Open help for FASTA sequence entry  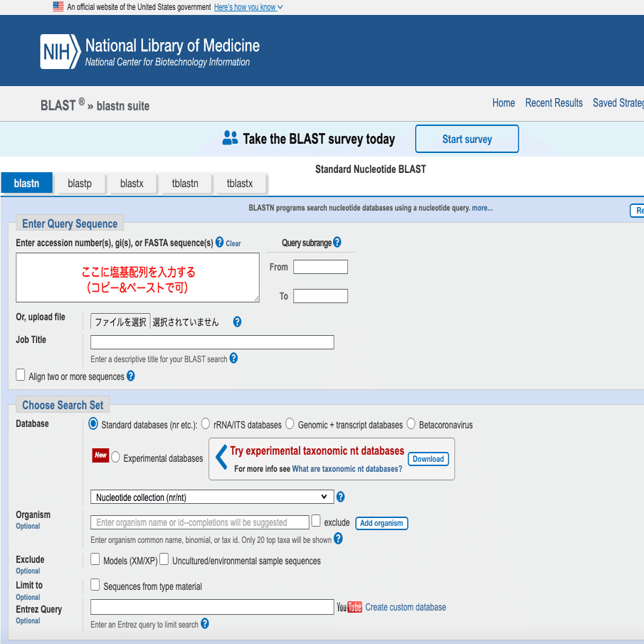pos(220,242)
